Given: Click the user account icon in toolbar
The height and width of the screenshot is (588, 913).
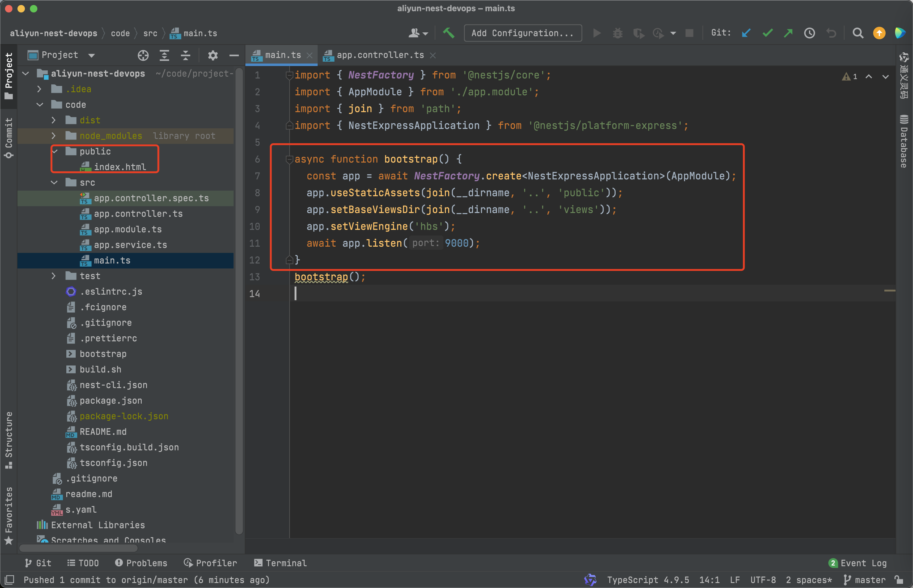Looking at the screenshot, I should click(x=418, y=33).
